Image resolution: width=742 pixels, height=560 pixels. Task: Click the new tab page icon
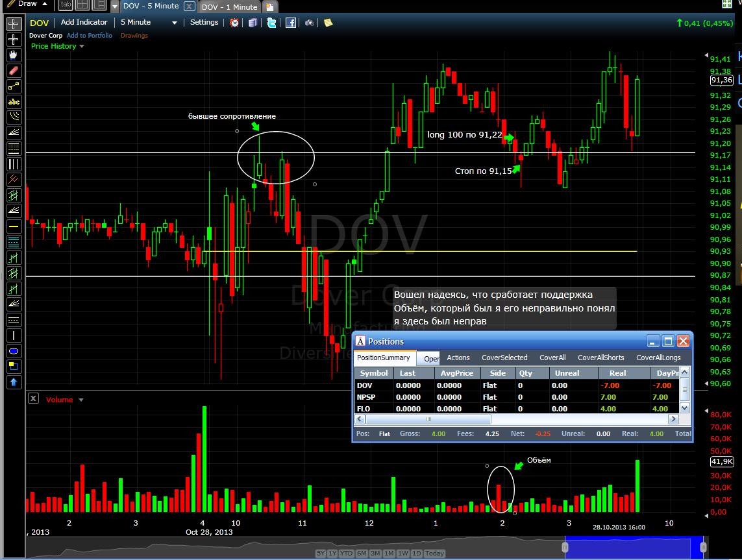coord(270,6)
